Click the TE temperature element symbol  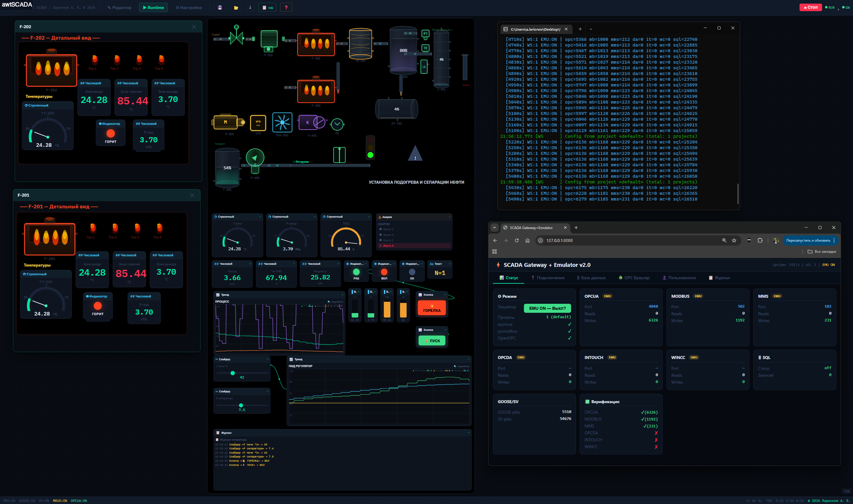click(425, 48)
